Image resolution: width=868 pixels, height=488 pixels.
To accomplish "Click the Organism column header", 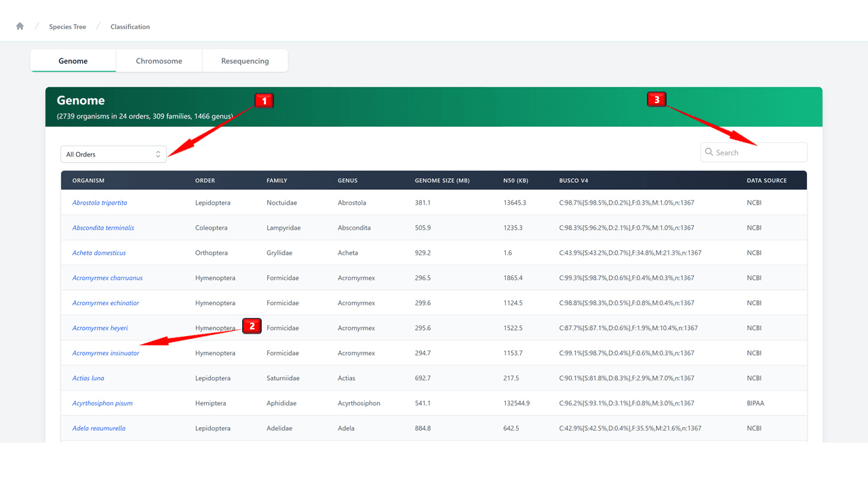I will pos(88,181).
